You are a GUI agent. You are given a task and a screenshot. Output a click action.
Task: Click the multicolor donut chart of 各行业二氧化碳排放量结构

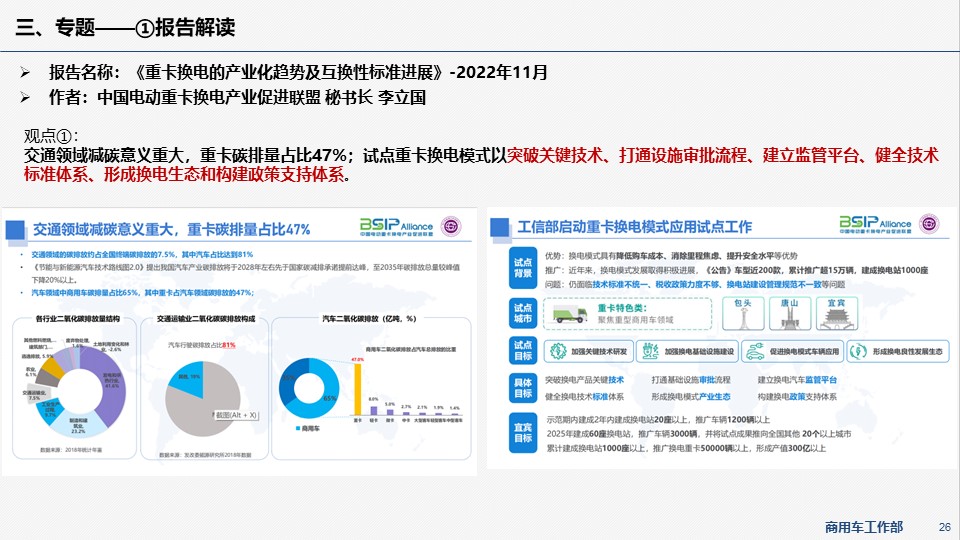coord(78,390)
